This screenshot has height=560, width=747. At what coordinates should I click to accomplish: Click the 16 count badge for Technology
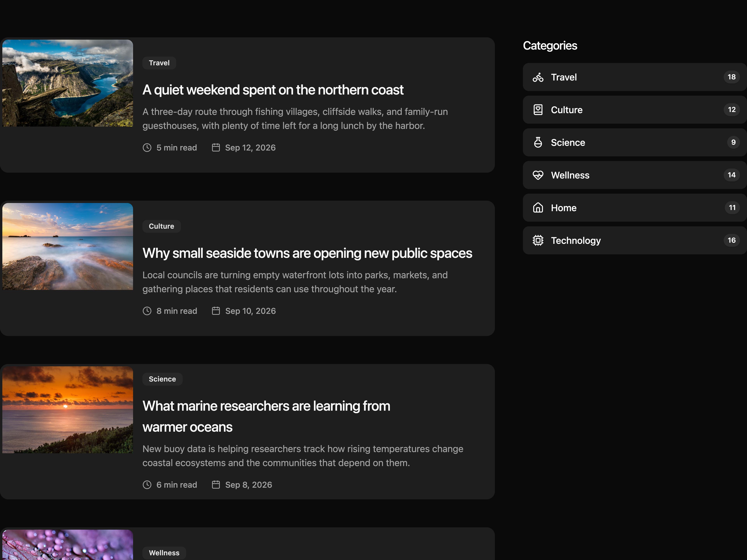731,240
